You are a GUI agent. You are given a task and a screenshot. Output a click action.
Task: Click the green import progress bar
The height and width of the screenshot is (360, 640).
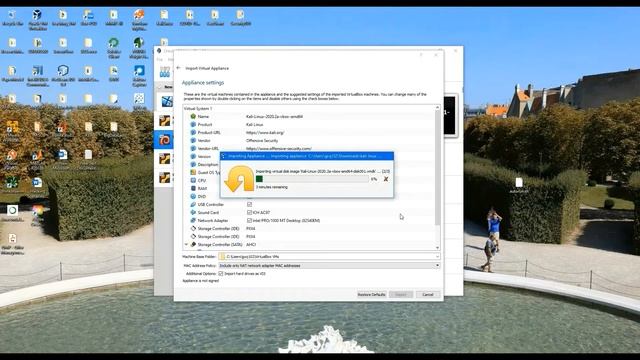coord(313,179)
